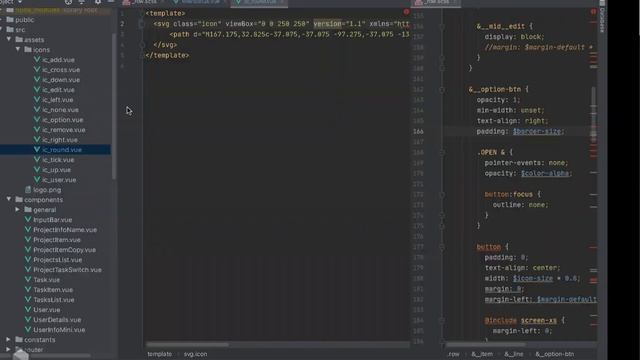Open ProjectItemCopy.vue from the tree
Image resolution: width=640 pixels, height=360 pixels.
pyautogui.click(x=64, y=249)
